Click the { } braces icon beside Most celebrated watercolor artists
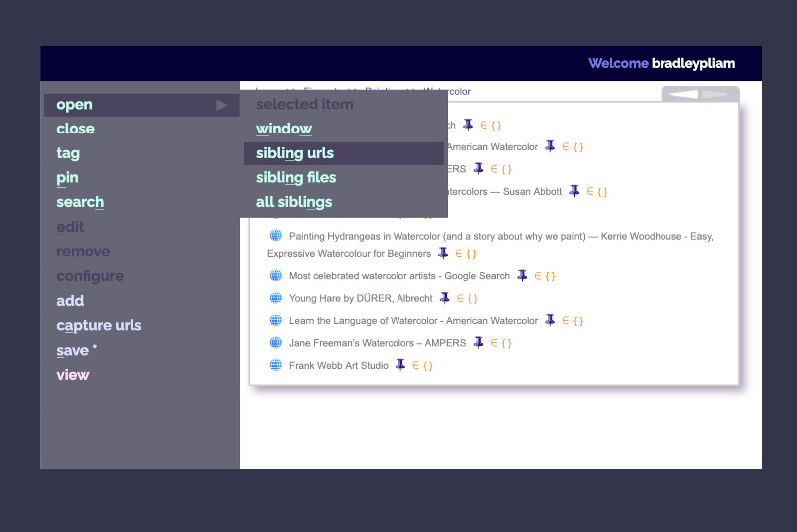Viewport: 797px width, 532px height. coord(550,276)
